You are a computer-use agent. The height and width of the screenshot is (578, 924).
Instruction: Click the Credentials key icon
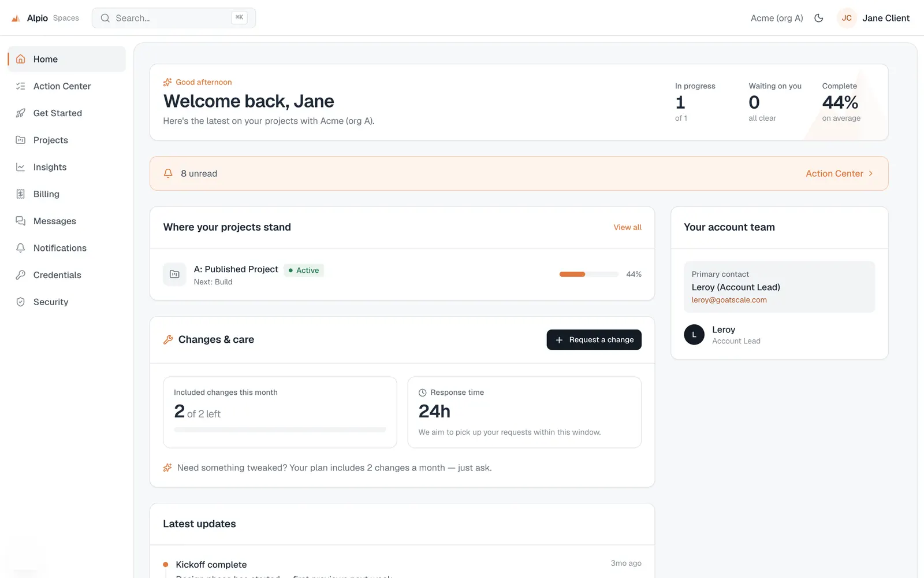(21, 275)
